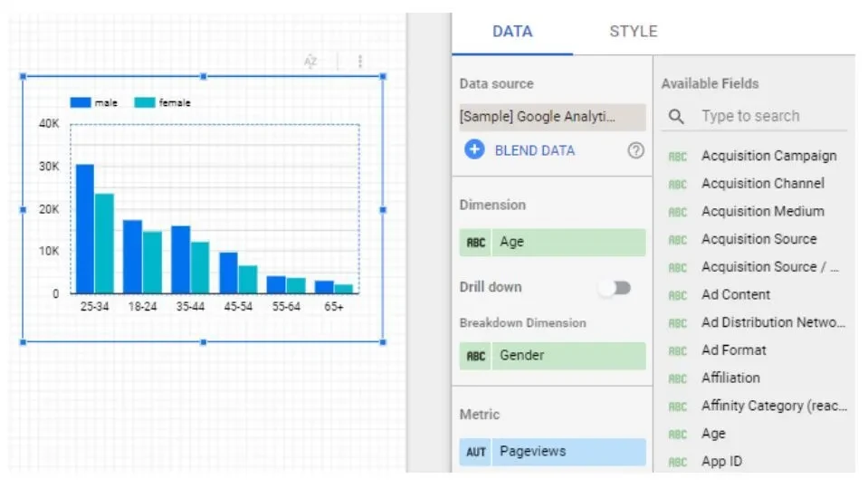Toggle the Drill down switch
868x488 pixels.
click(615, 288)
